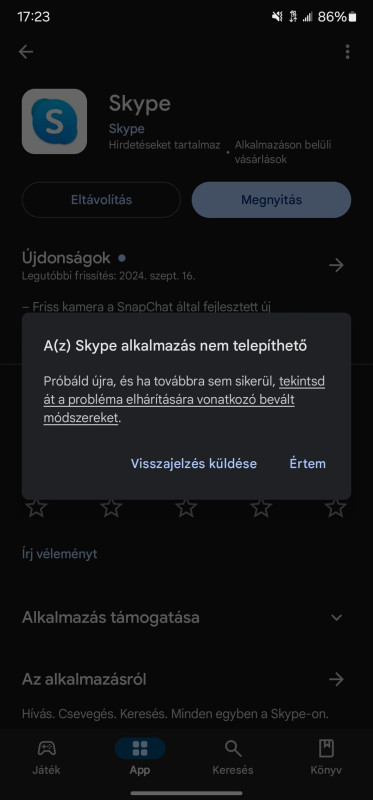Tap the Írj véleményt link
The height and width of the screenshot is (800, 373).
[60, 554]
